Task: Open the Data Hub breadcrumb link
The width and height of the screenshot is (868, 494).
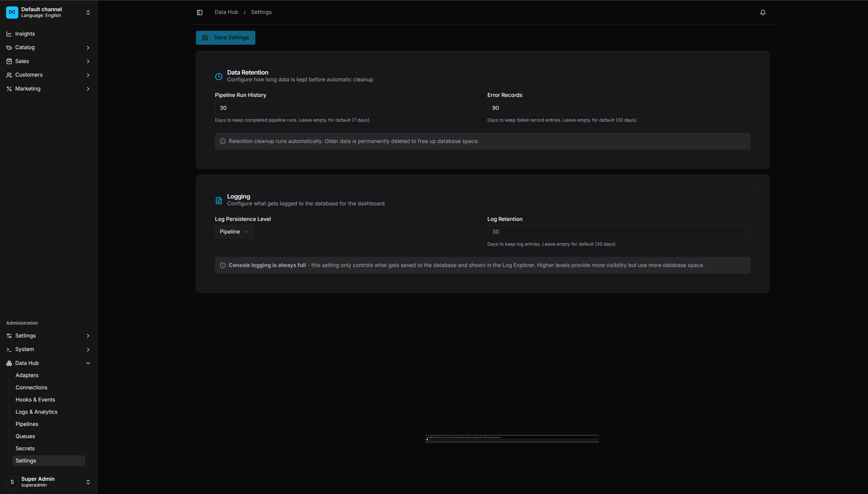Action: pos(226,12)
